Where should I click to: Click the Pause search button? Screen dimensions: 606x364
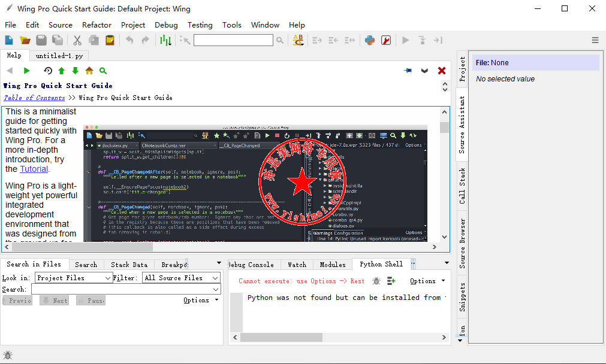pyautogui.click(x=91, y=301)
